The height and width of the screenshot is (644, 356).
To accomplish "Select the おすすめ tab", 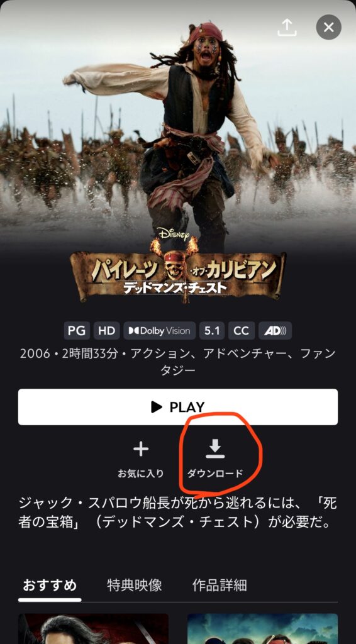I will click(x=50, y=586).
